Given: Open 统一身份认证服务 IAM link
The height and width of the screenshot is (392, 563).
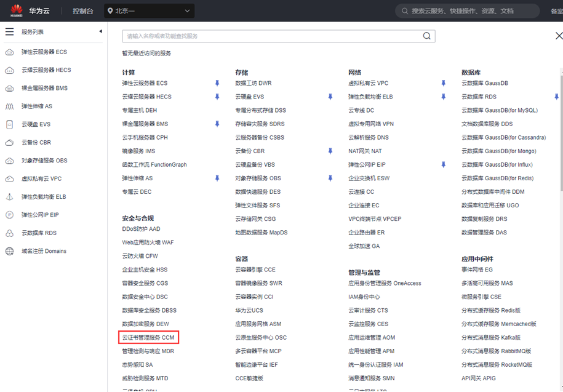Looking at the screenshot, I should (x=375, y=365).
